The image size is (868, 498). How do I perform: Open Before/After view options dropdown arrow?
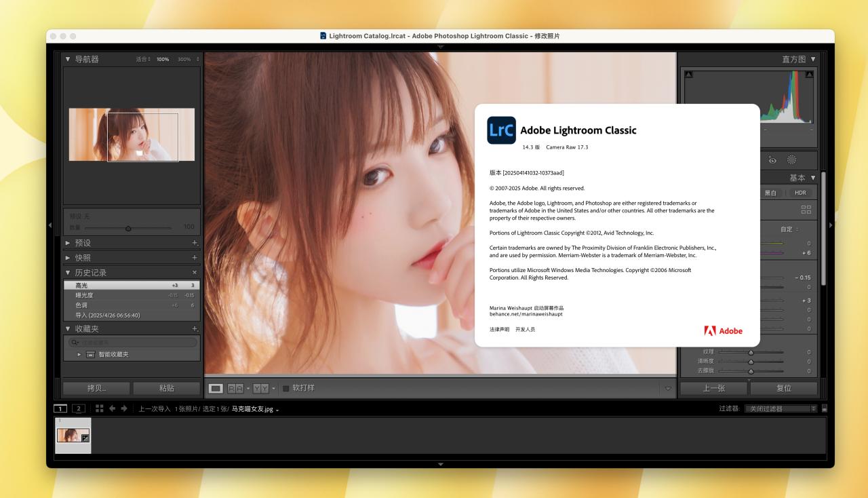[274, 388]
